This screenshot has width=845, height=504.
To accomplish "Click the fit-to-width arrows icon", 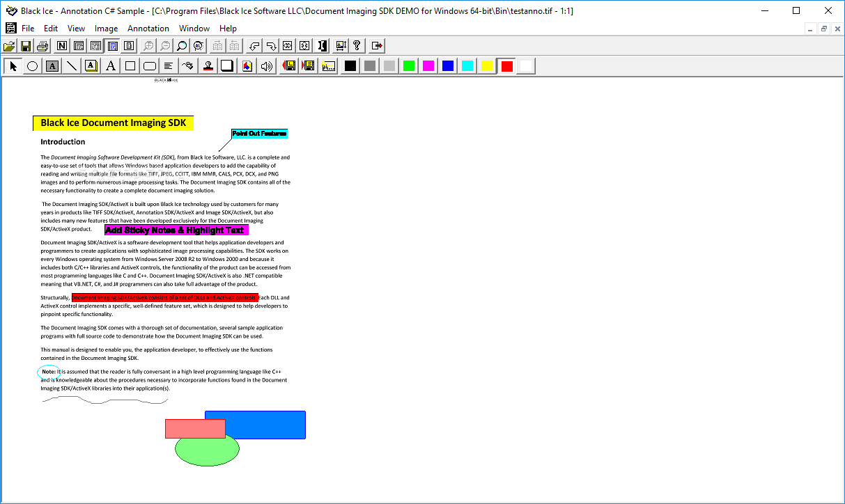I will (x=288, y=46).
